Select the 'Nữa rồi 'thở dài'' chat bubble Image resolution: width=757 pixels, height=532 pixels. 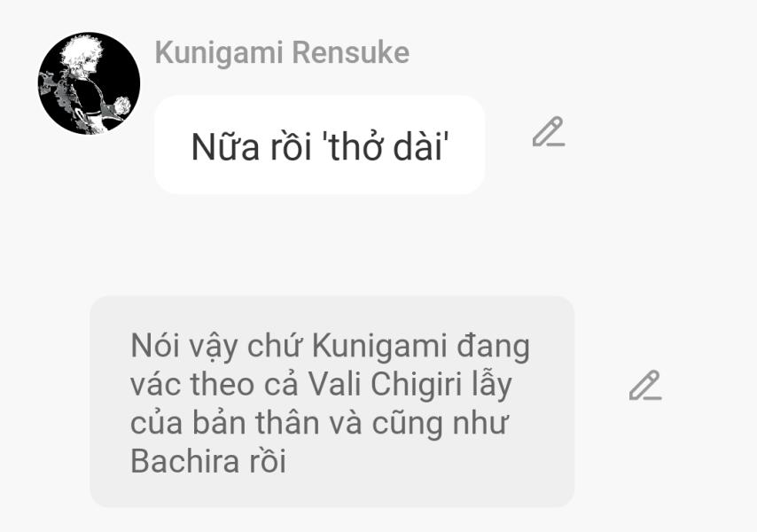click(320, 145)
